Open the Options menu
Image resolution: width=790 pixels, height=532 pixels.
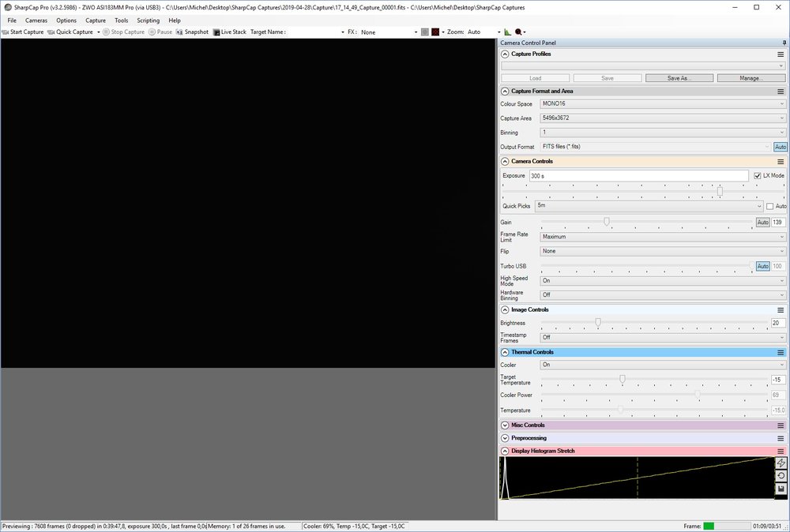(x=66, y=21)
